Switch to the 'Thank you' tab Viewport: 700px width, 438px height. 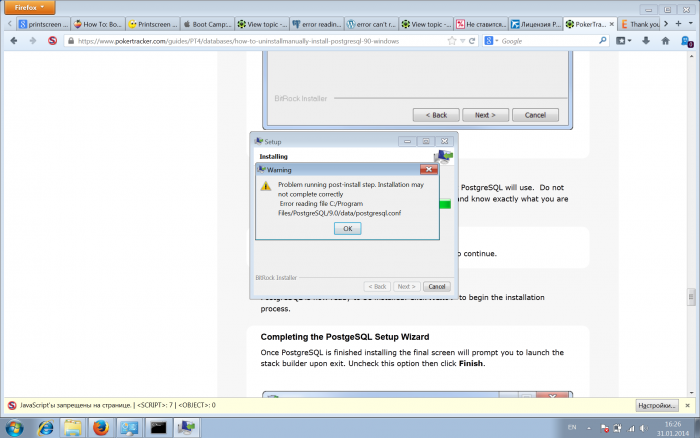(640, 24)
